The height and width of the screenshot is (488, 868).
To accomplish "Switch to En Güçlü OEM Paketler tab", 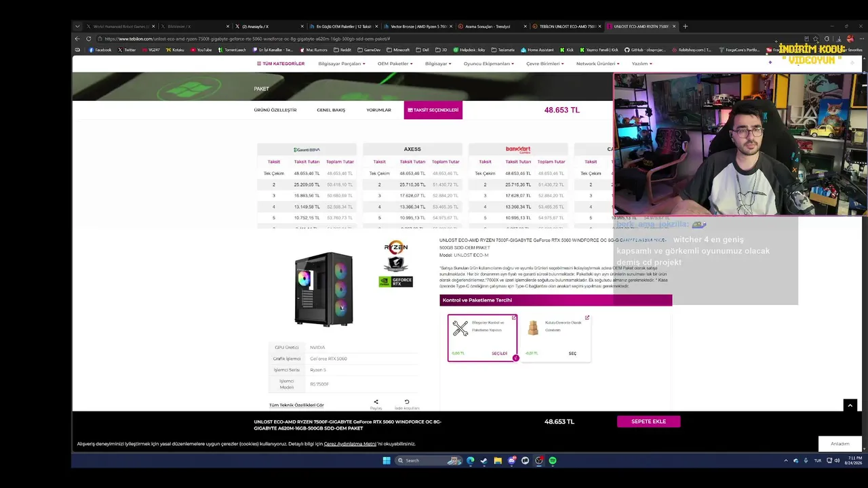I will (x=343, y=26).
